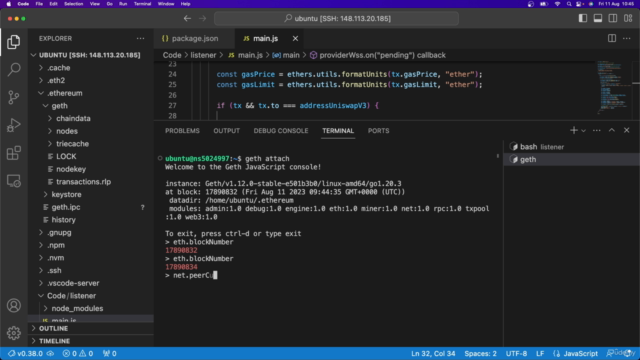The height and width of the screenshot is (360, 640).
Task: Collapse the Code/listener folder
Action: 90,296
